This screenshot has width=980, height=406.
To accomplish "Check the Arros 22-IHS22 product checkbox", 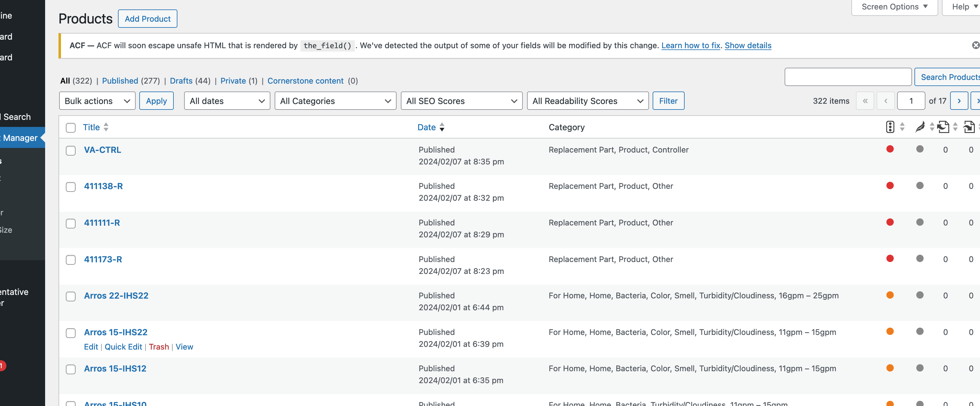I will click(x=71, y=297).
